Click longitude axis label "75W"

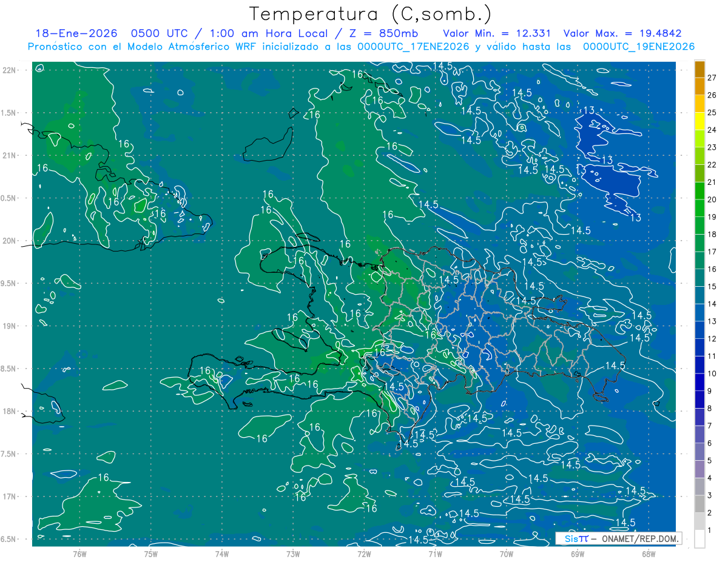(150, 554)
